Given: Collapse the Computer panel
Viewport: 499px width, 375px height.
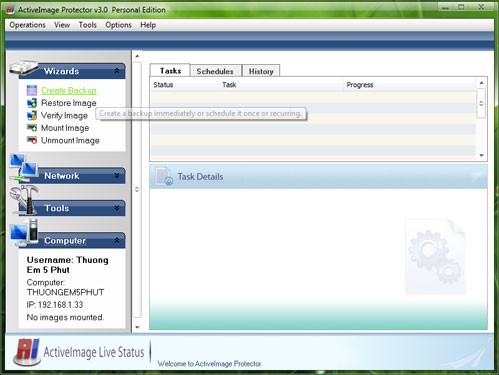Looking at the screenshot, I should tap(117, 240).
